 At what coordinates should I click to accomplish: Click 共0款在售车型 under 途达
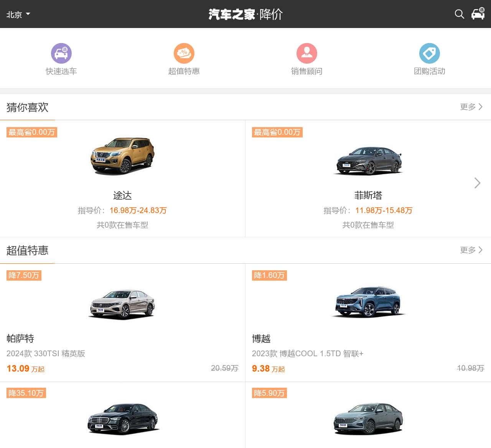tap(122, 225)
